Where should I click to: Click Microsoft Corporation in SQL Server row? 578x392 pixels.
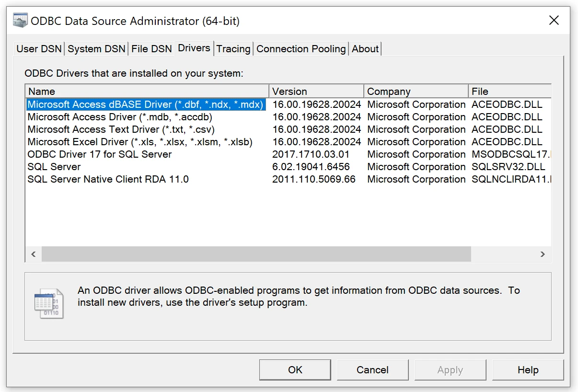pos(416,167)
